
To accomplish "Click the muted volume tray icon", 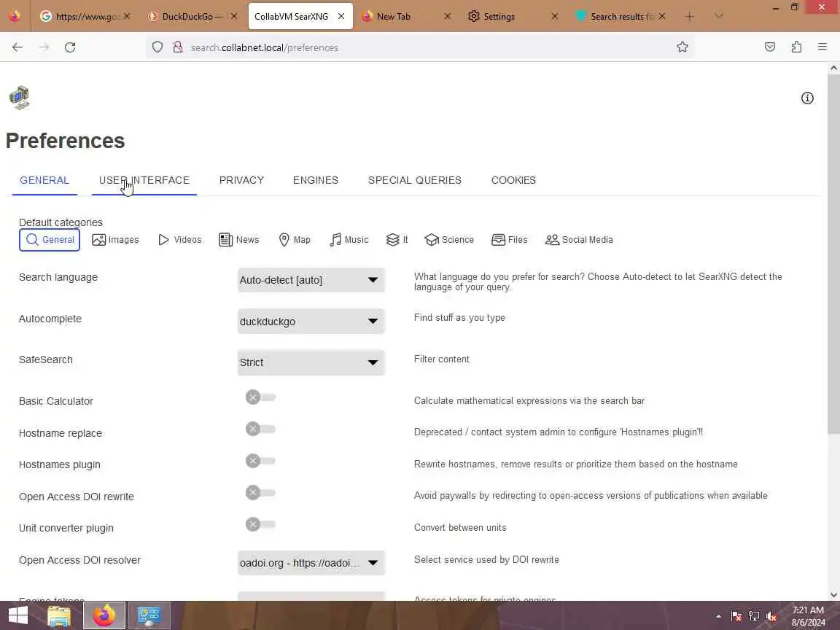I will tap(771, 617).
